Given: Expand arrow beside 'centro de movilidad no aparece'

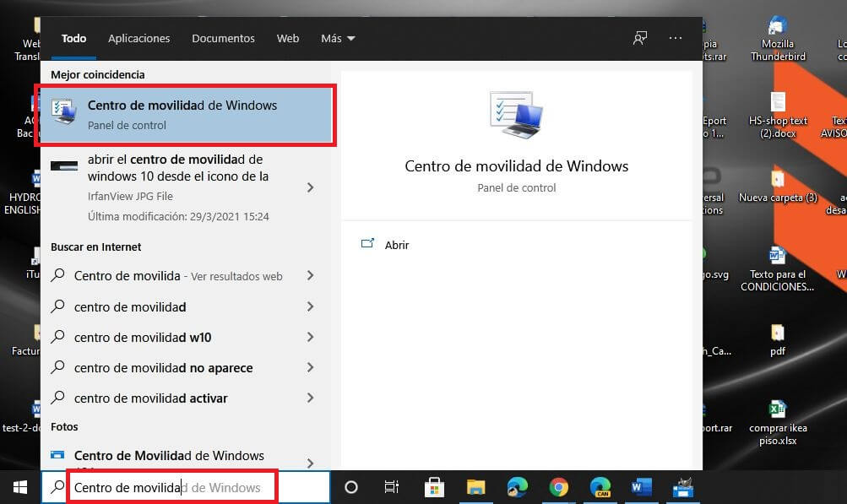Looking at the screenshot, I should (x=310, y=367).
